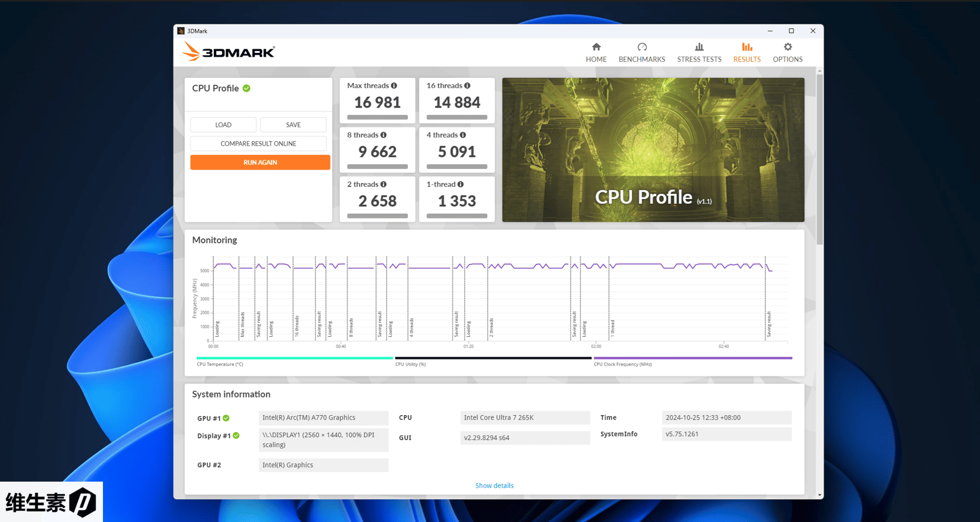
Task: Click the info icon beside 2 threads
Action: pyautogui.click(x=383, y=185)
